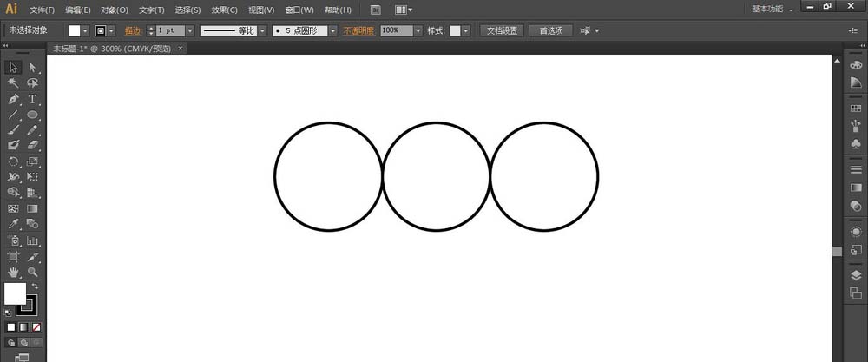This screenshot has width=868, height=362.
Task: Pick the Ellipse shape tool
Action: pos(33,115)
